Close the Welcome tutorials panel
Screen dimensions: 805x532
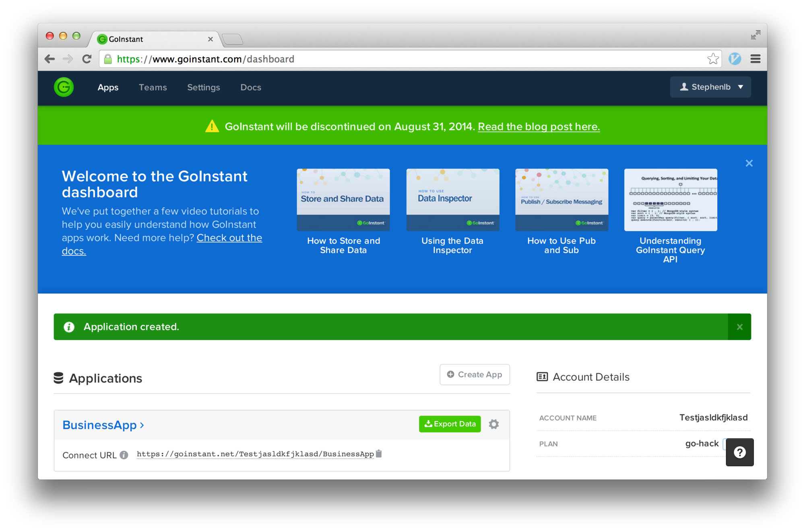click(x=749, y=163)
